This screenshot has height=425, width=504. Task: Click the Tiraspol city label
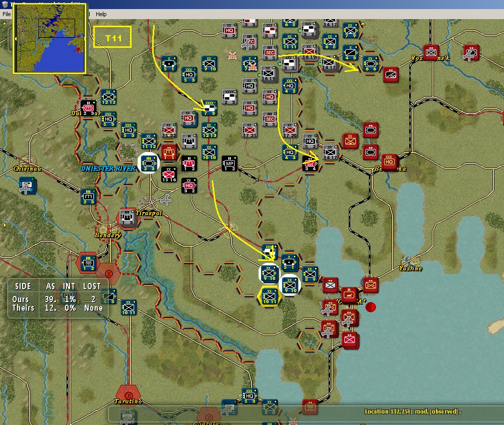pos(149,213)
